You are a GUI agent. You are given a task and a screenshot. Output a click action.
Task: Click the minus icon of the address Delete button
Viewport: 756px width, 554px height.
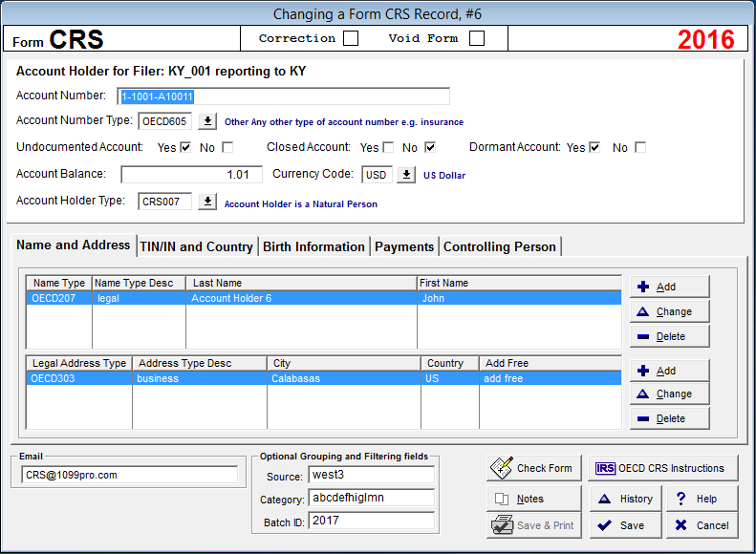[642, 418]
